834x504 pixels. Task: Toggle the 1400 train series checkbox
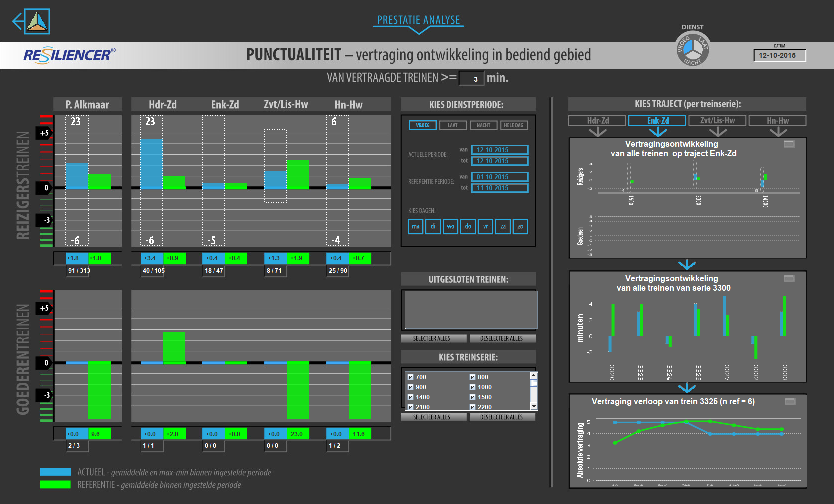click(x=410, y=397)
